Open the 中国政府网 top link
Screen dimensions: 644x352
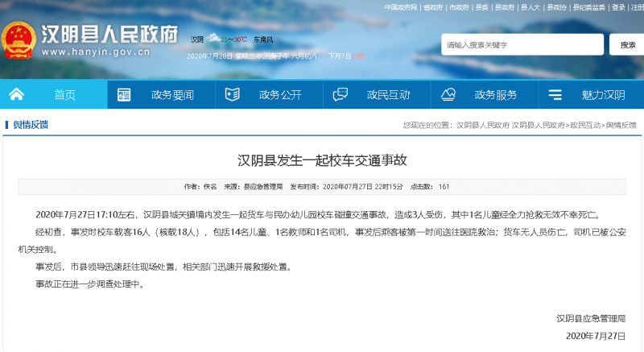click(400, 6)
